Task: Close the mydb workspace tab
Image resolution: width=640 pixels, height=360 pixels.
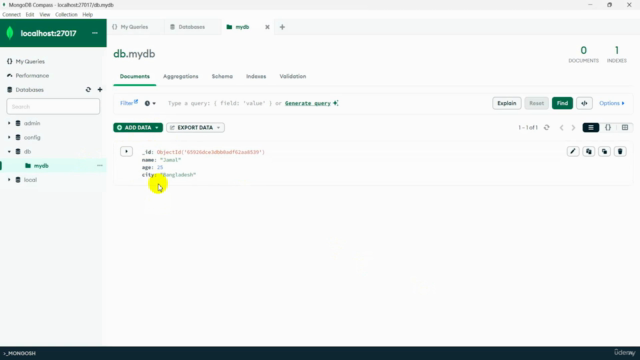Action: point(267,27)
